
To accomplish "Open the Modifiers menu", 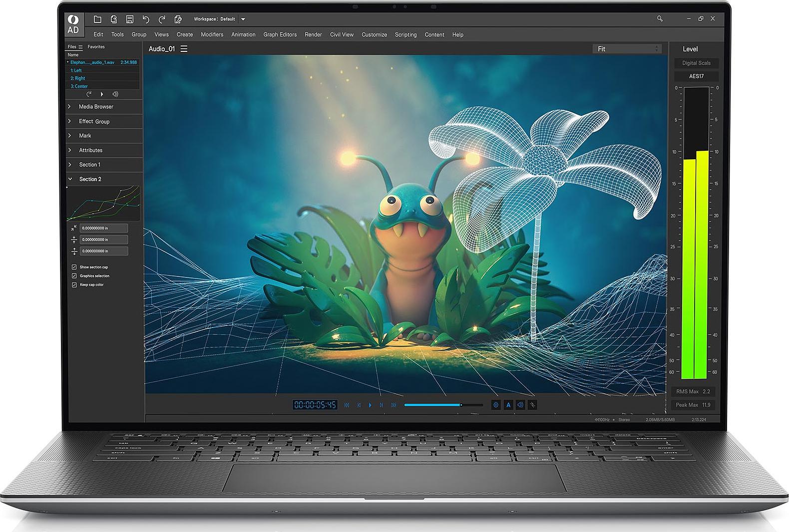I will point(212,34).
